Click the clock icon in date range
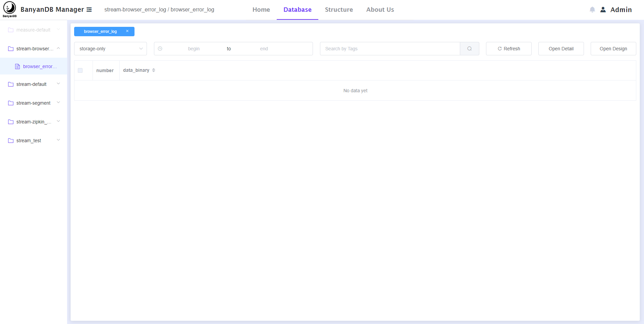The image size is (644, 324). click(x=160, y=49)
